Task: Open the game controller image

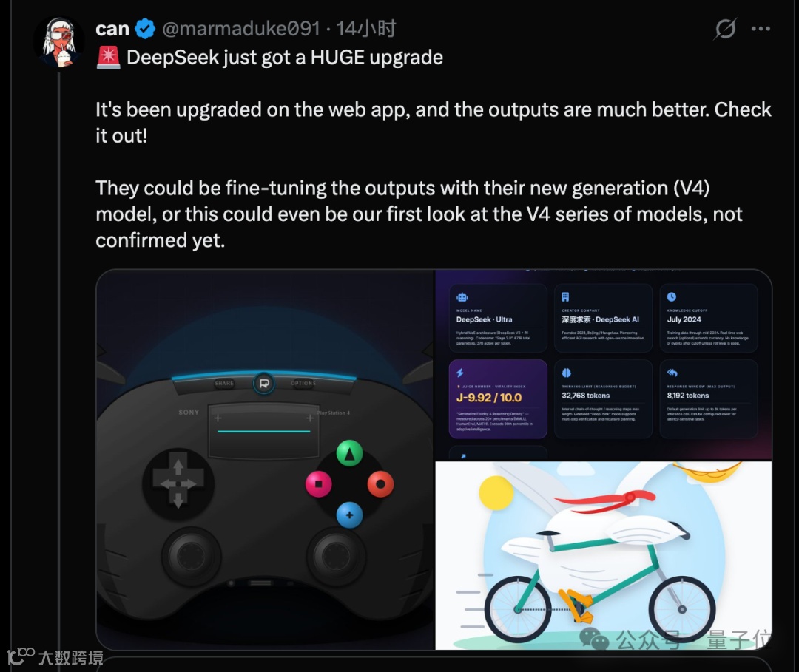Action: pos(265,460)
